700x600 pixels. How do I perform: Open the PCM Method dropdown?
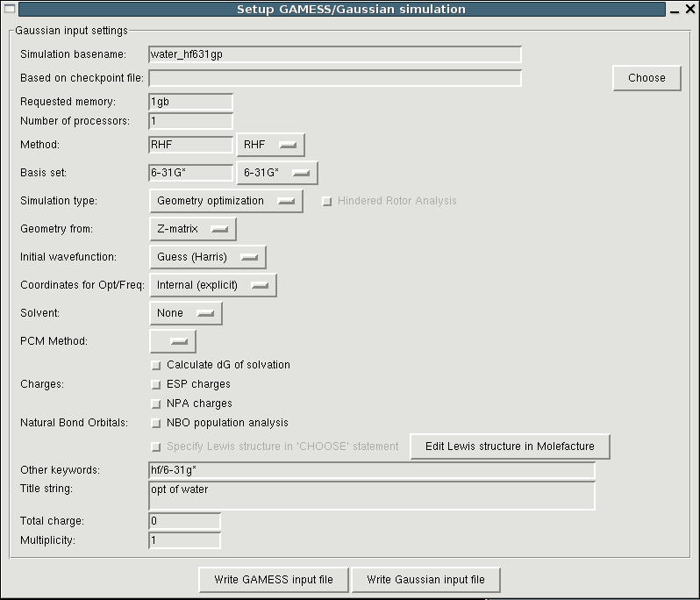click(173, 341)
